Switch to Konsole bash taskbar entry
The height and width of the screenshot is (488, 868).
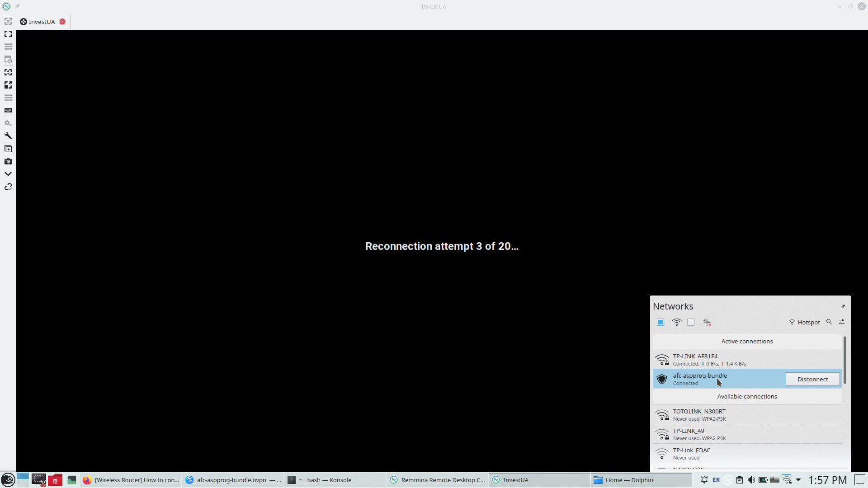(325, 480)
